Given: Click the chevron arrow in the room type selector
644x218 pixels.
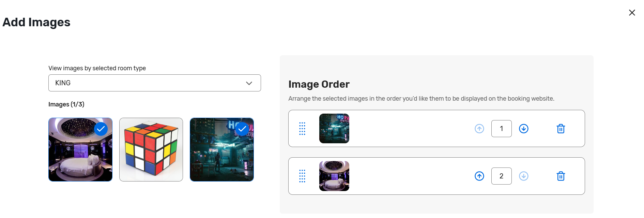Looking at the screenshot, I should [249, 83].
